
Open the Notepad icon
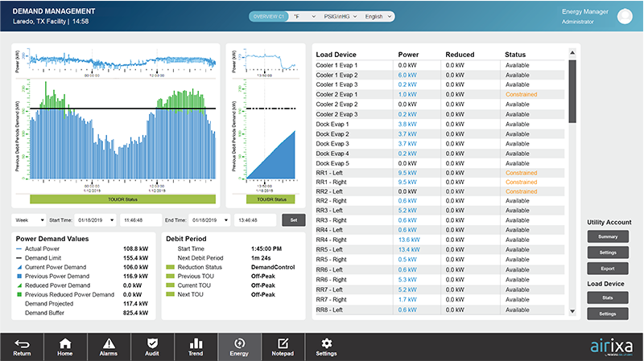pos(283,344)
